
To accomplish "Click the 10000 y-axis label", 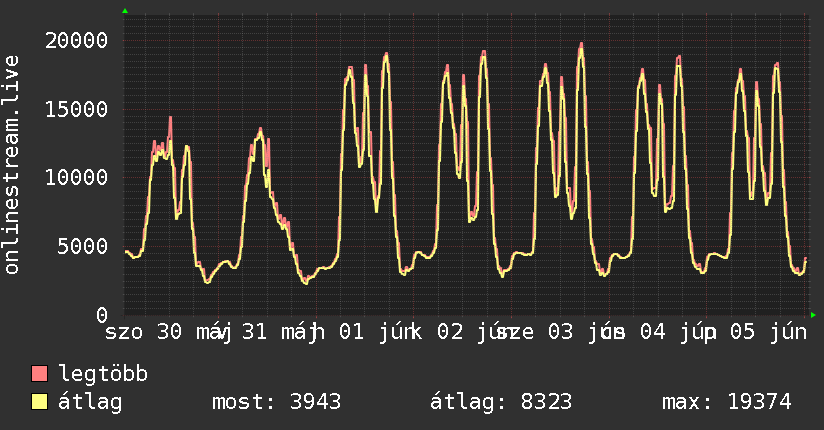I will tap(76, 178).
